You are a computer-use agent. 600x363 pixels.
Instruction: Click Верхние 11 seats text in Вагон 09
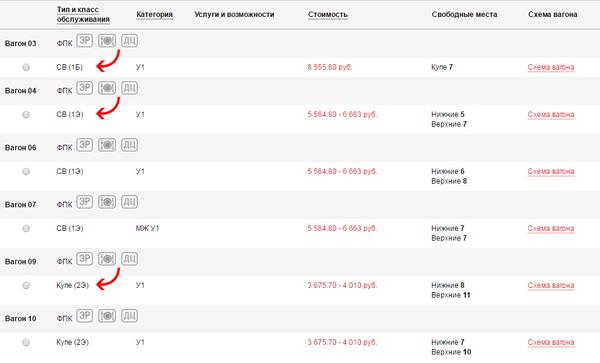pyautogui.click(x=451, y=295)
